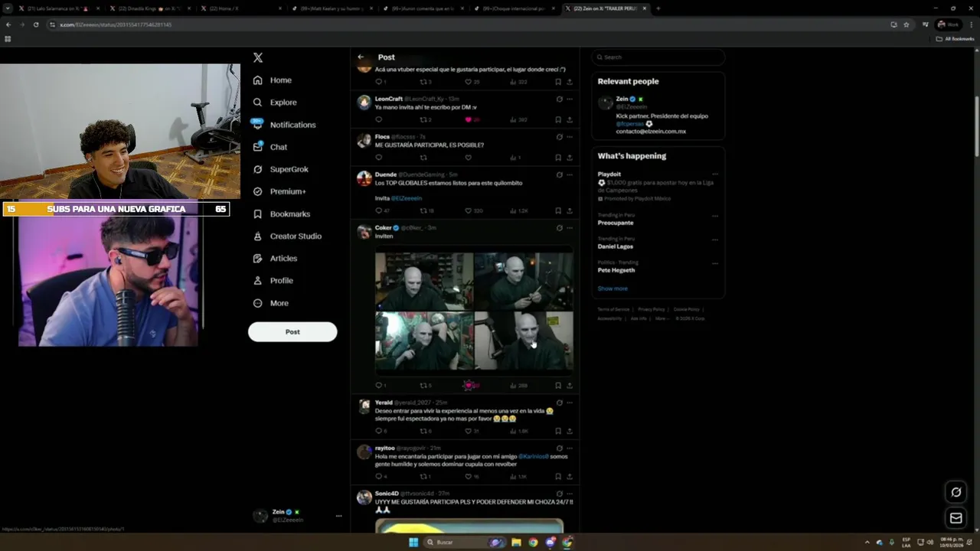Go to Home in the X sidebar

pyautogui.click(x=273, y=80)
